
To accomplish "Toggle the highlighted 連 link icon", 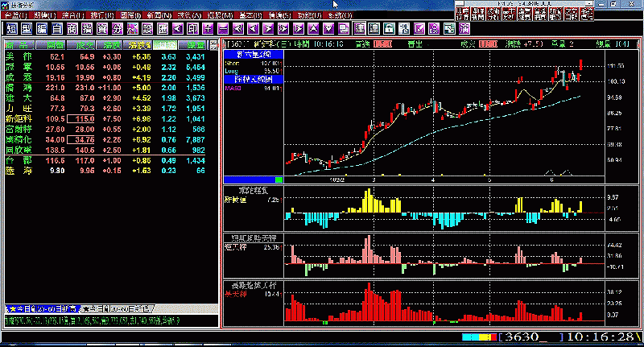I will coord(359,28).
